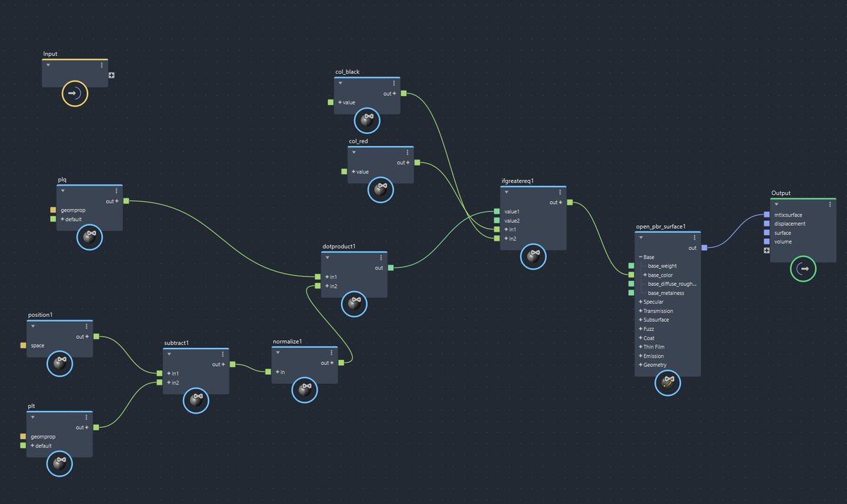Viewport: 847px width, 504px height.
Task: Open the Input node options menu
Action: point(102,66)
